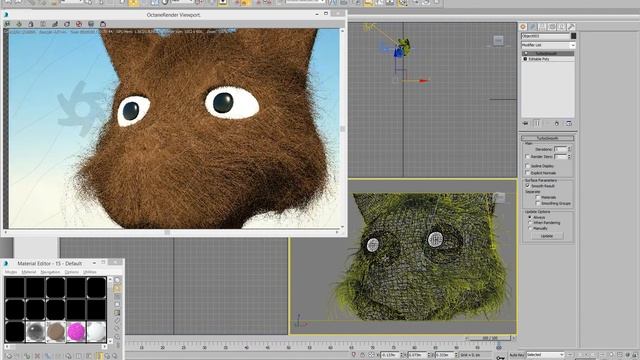Viewport: 640px width, 360px height.
Task: Click the red X Reset Material icon
Action: tap(37, 356)
